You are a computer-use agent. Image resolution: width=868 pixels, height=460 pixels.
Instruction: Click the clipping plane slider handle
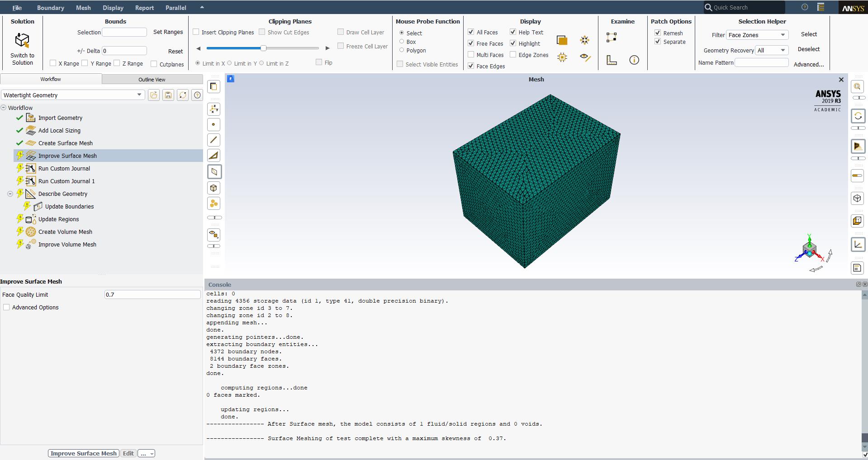pyautogui.click(x=263, y=48)
